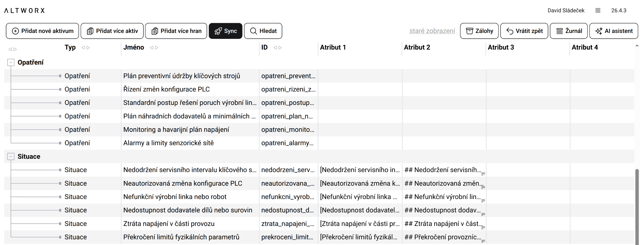Open search with the Hledat button

[x=263, y=31]
